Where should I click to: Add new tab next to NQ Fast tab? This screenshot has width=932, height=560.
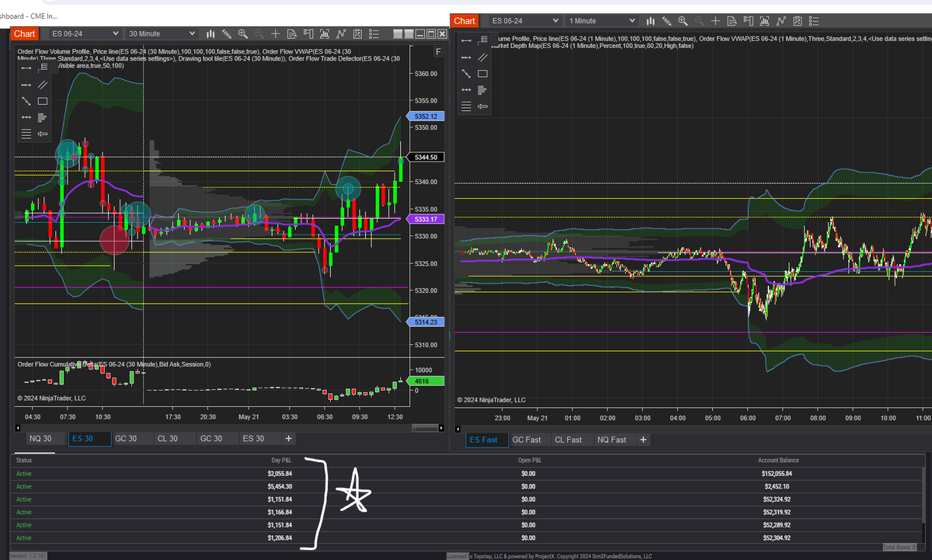[x=642, y=440]
